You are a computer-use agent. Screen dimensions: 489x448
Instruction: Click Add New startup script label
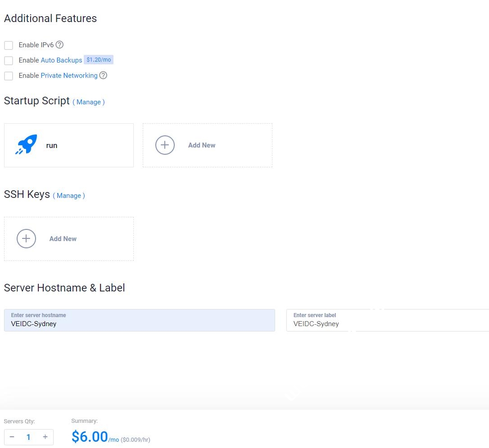pyautogui.click(x=202, y=145)
